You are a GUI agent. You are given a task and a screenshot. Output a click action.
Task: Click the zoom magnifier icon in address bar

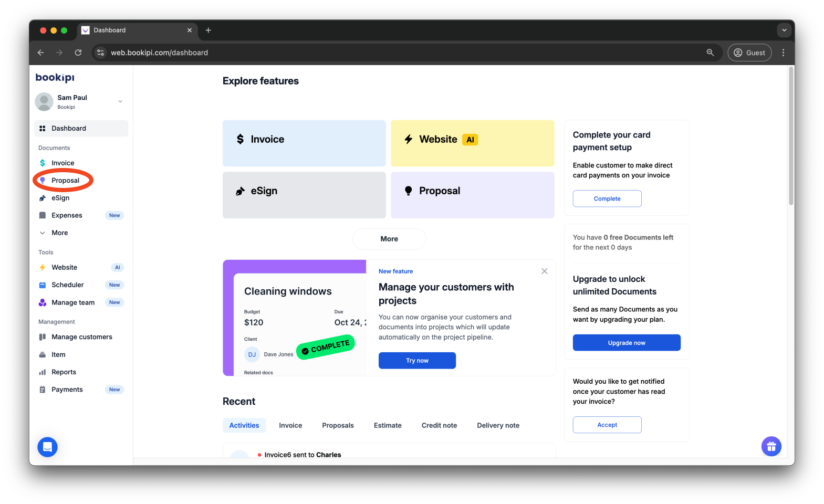tap(710, 52)
